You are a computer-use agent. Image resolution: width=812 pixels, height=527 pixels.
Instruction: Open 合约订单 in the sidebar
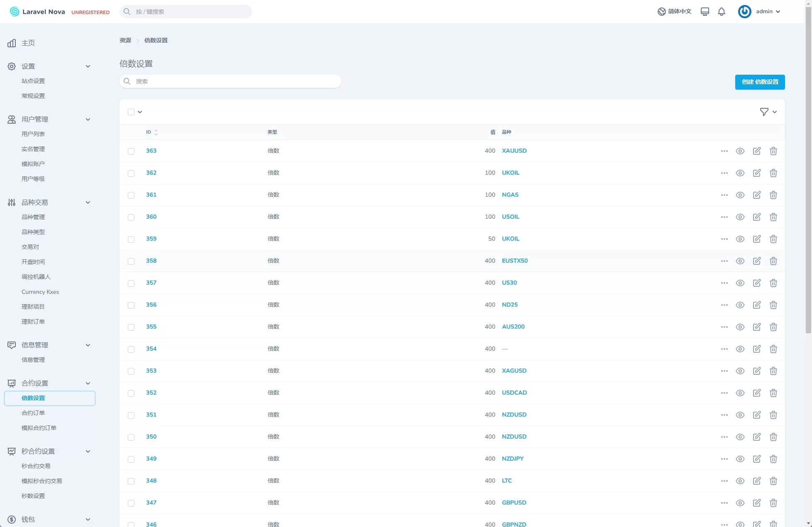point(33,413)
